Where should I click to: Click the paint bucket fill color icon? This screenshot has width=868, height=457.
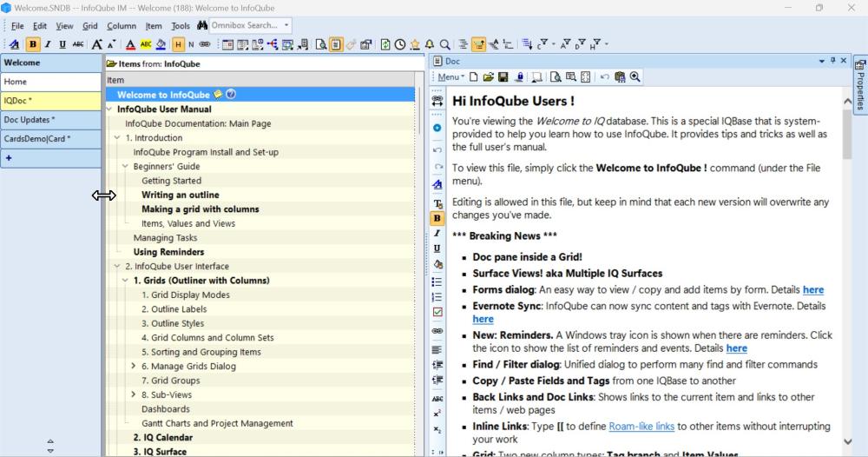pos(161,44)
